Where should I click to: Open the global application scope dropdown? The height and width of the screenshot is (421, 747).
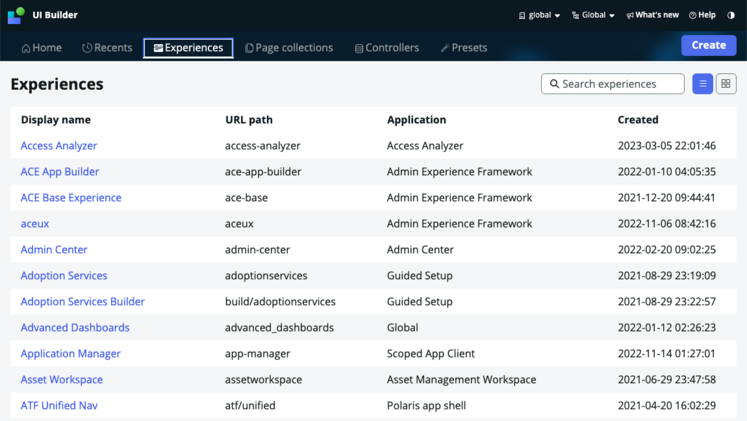(x=539, y=15)
